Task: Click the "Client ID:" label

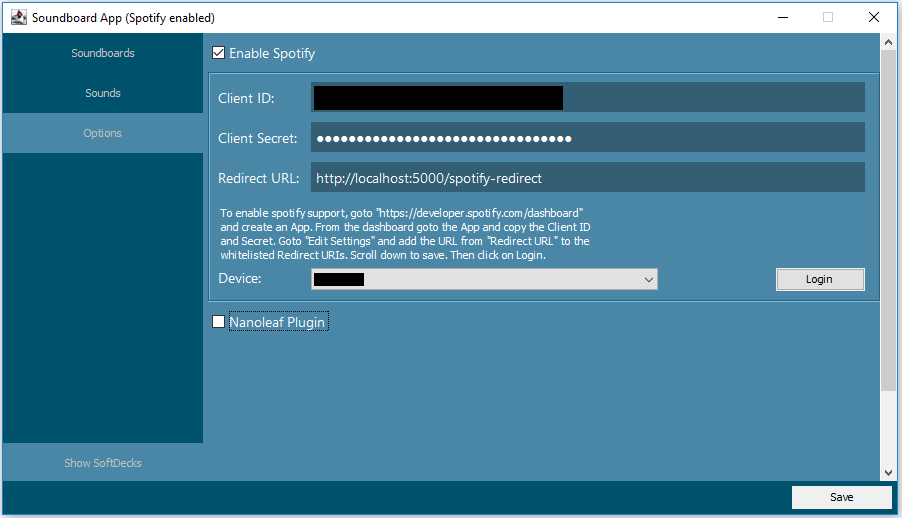Action: coord(246,98)
